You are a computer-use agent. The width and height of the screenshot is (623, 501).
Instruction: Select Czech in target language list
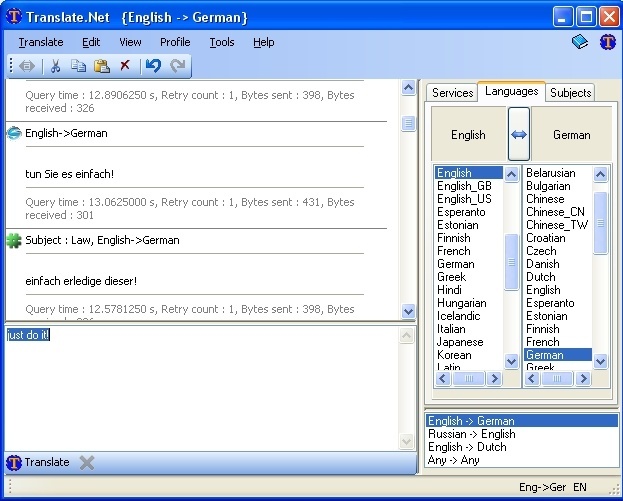(558, 251)
